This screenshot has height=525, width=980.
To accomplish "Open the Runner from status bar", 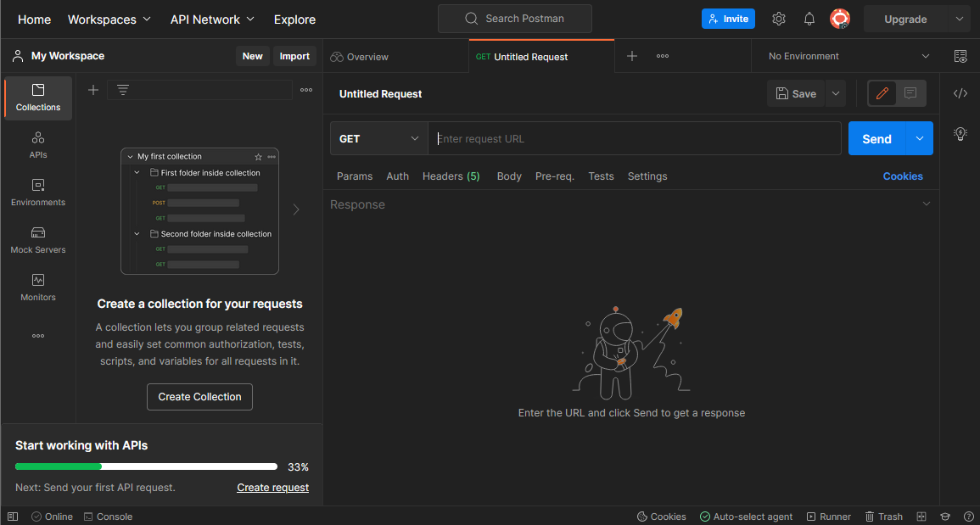I will tap(828, 517).
